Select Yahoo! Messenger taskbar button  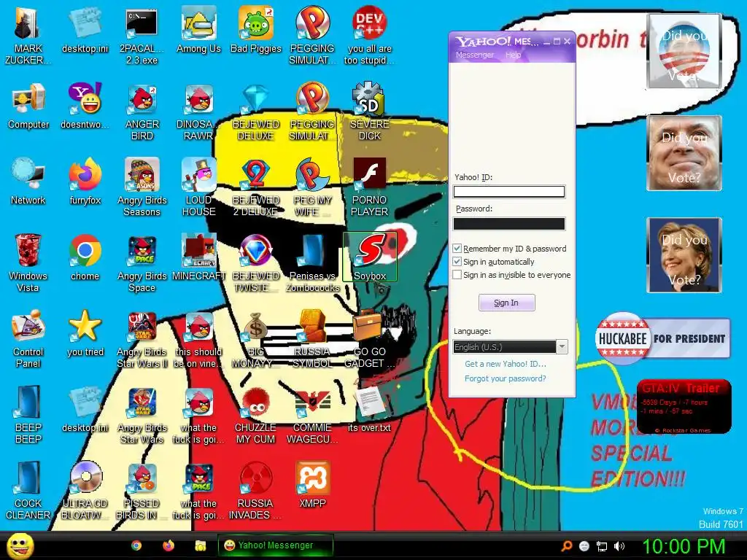[275, 545]
